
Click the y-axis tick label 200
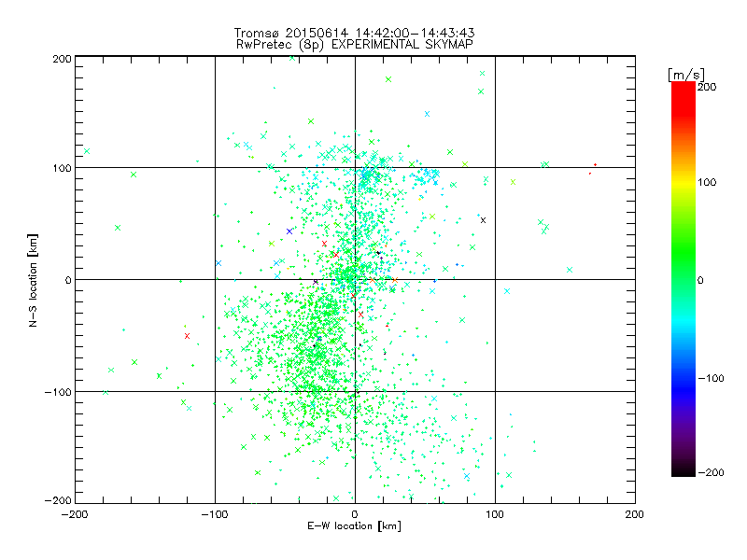point(62,59)
